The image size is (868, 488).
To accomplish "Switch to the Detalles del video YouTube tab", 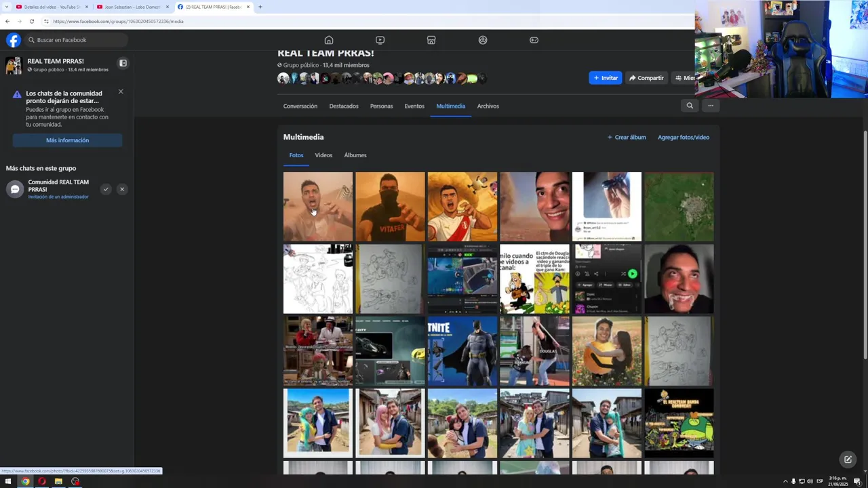I will pyautogui.click(x=52, y=7).
